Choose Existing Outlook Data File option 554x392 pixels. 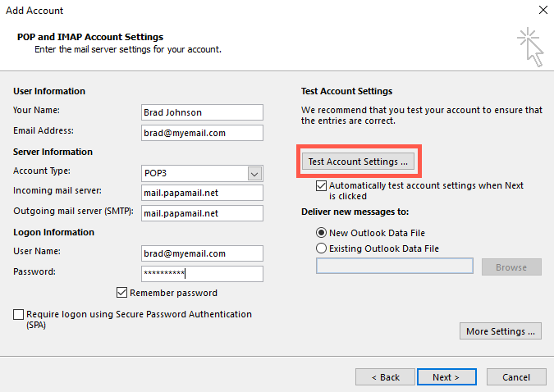coord(321,248)
